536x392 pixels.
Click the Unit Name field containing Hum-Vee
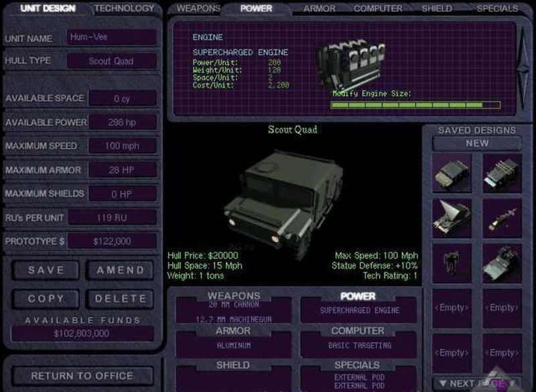111,38
